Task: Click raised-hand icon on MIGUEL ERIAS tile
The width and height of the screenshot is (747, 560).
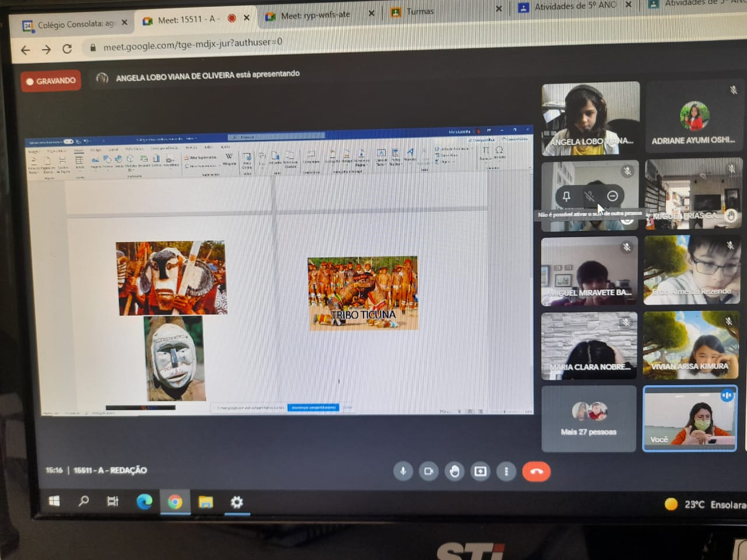Action: (x=731, y=215)
